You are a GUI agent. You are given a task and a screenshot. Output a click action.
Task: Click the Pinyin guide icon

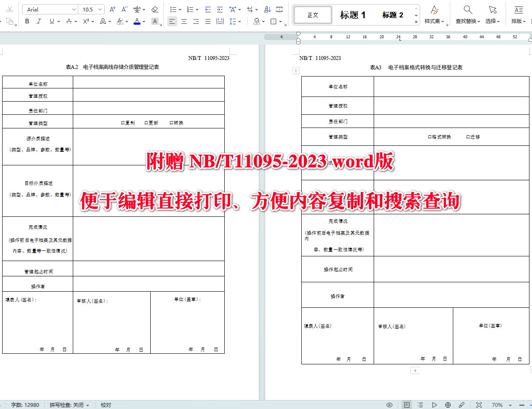[137, 9]
